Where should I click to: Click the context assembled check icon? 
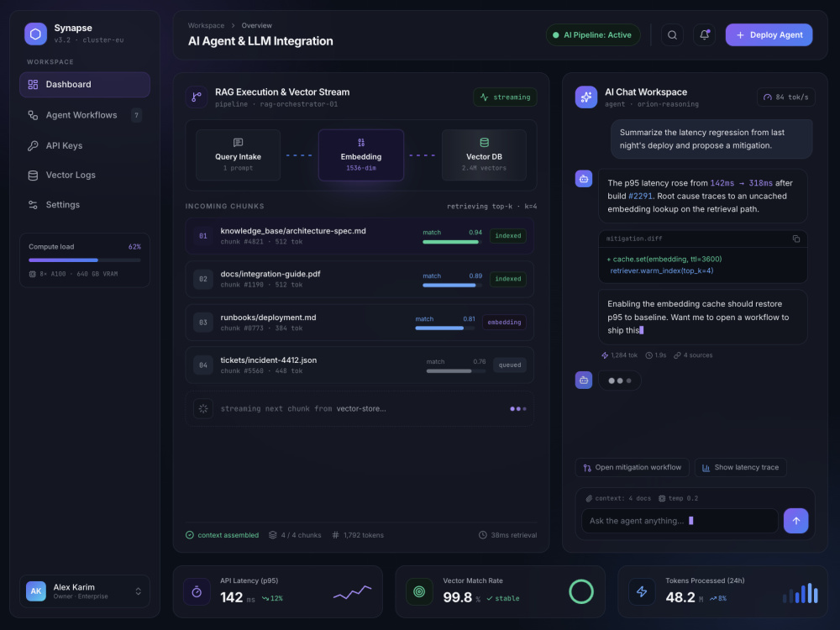[190, 535]
